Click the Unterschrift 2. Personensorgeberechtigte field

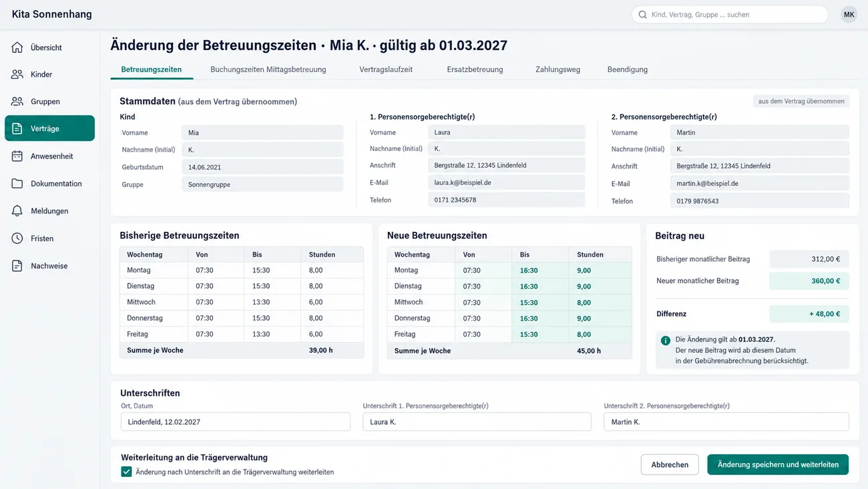(x=726, y=422)
